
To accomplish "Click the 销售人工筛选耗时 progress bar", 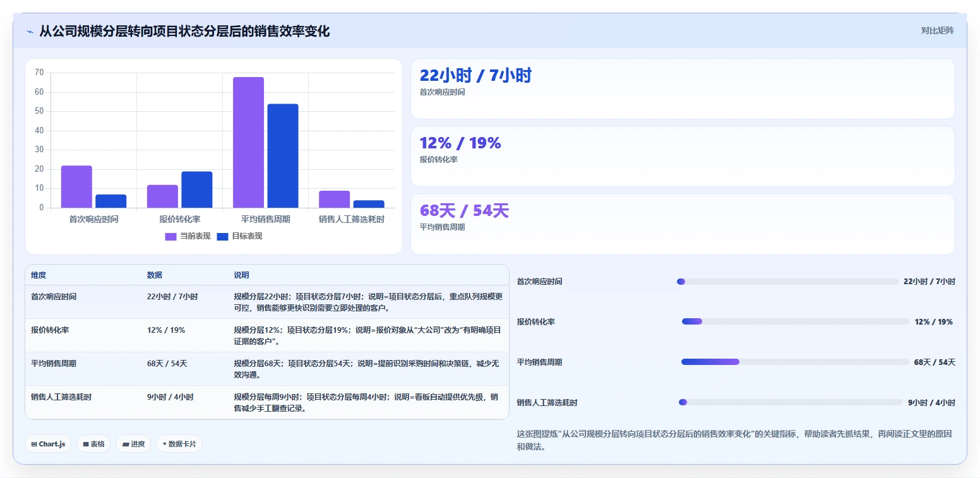I will coord(791,402).
